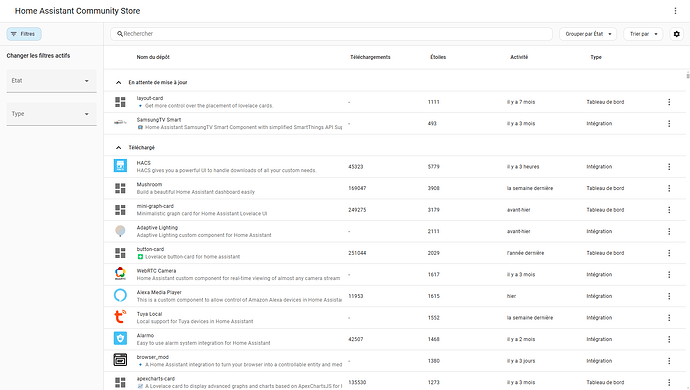The height and width of the screenshot is (390, 690).
Task: Click the browser_mod icon
Action: pos(120,360)
